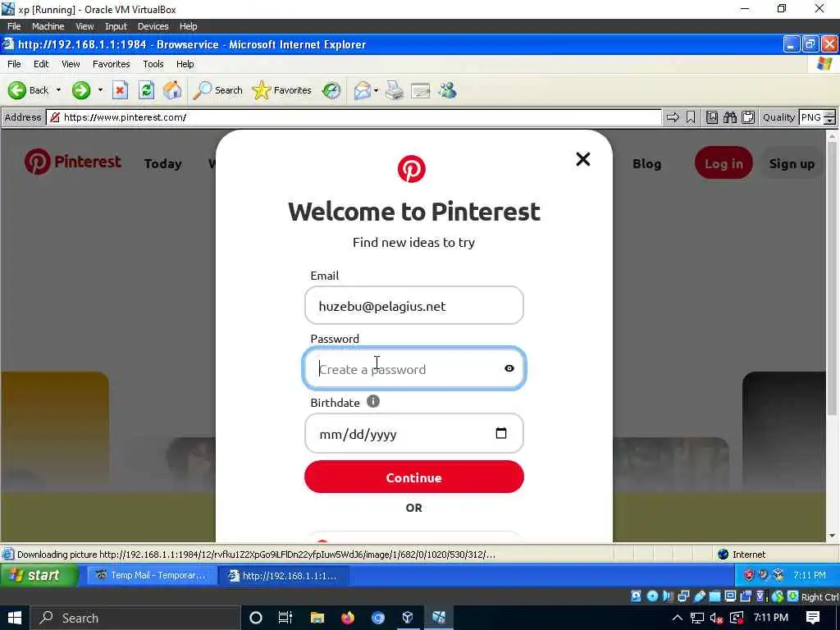Click the IE address bar URL
Image resolution: width=840 pixels, height=630 pixels.
click(x=354, y=117)
